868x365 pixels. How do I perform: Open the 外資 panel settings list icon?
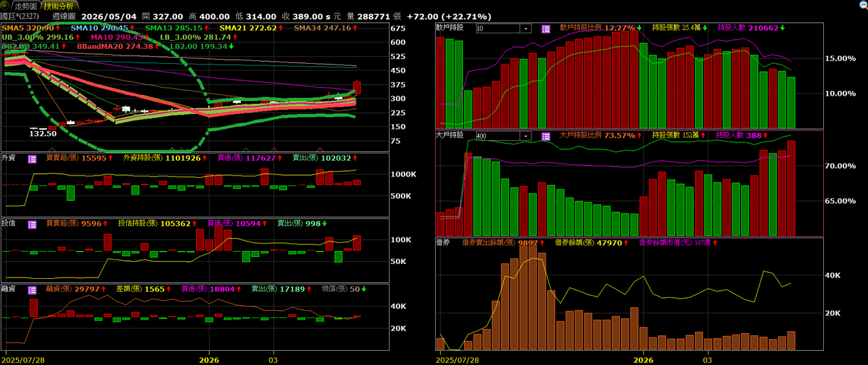(32, 159)
